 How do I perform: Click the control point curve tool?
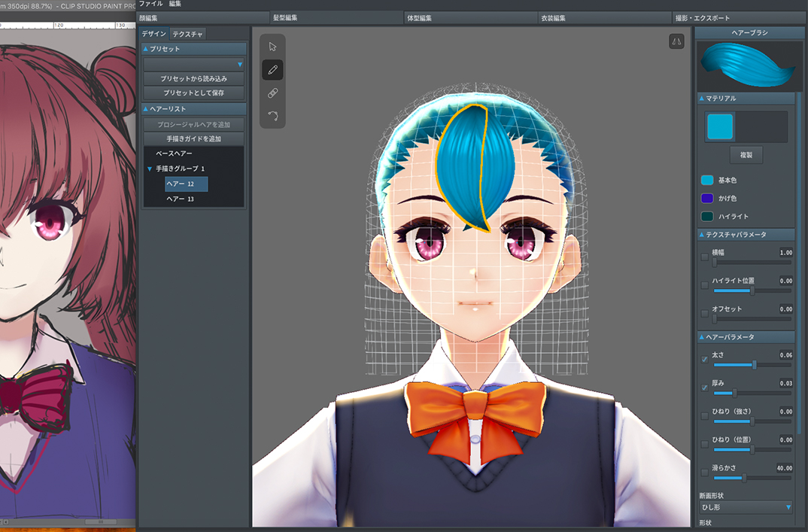(x=272, y=116)
